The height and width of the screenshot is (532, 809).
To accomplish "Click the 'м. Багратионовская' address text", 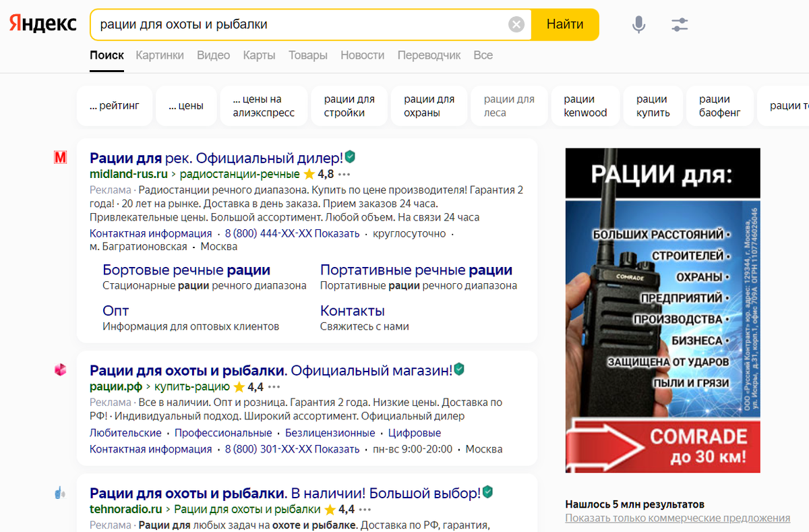I will [x=138, y=247].
